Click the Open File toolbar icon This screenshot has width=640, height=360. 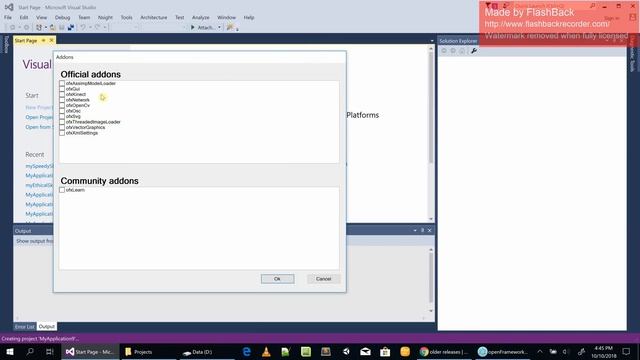(53, 27)
